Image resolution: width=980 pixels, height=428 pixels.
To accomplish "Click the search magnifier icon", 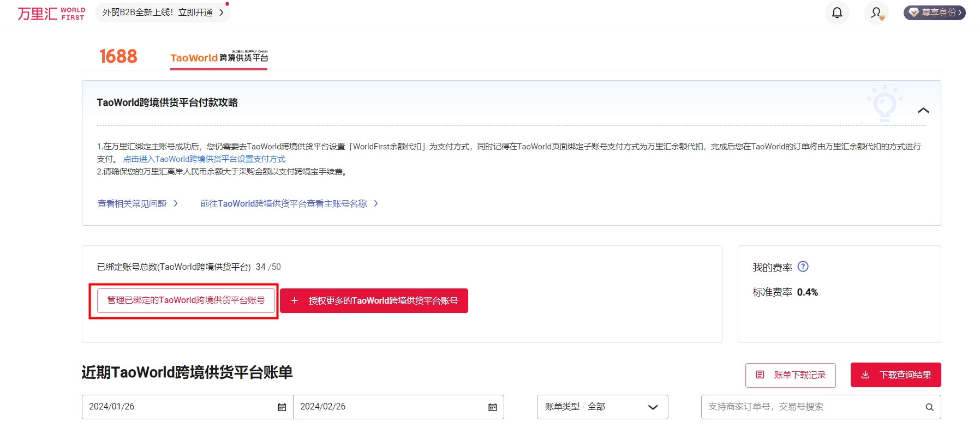I will pos(929,407).
